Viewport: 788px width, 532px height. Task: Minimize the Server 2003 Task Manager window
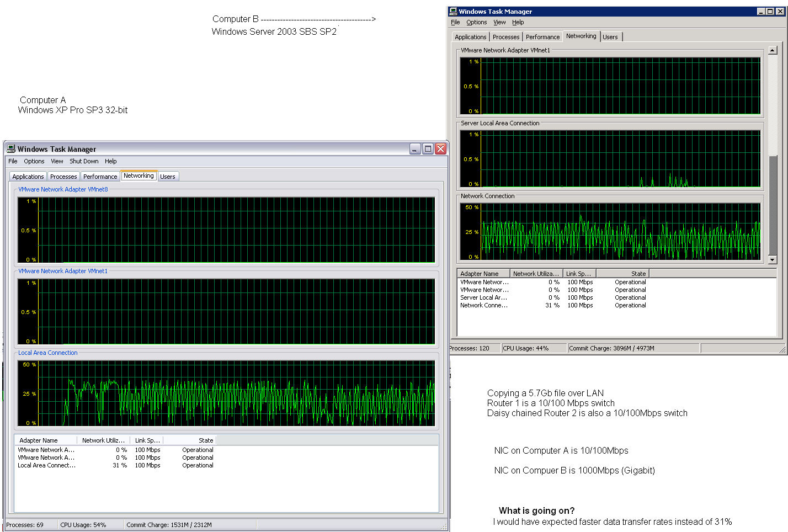[761, 11]
